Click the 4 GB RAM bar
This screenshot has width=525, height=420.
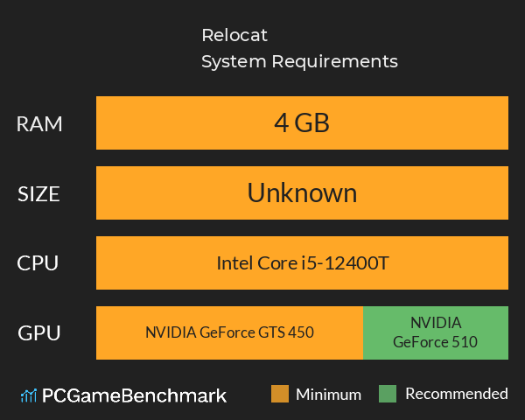[x=302, y=123]
